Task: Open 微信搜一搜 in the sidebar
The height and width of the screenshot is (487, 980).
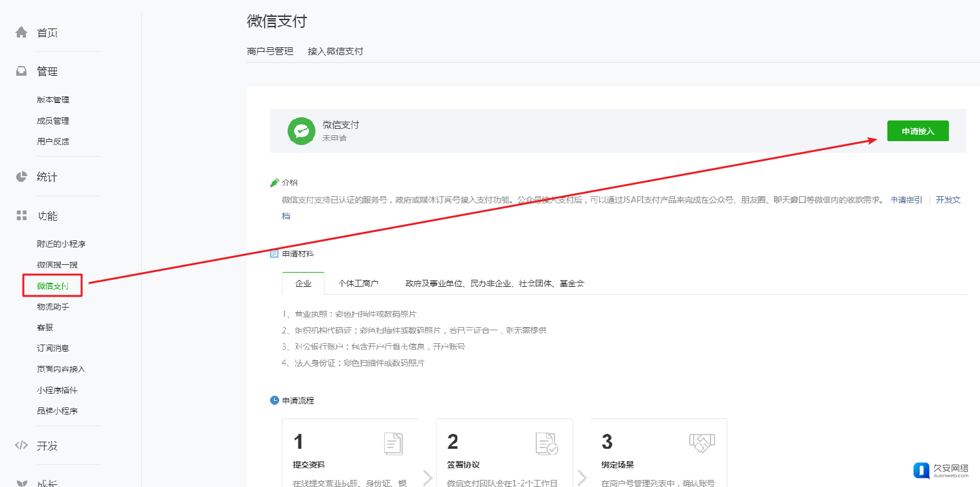Action: pos(57,265)
